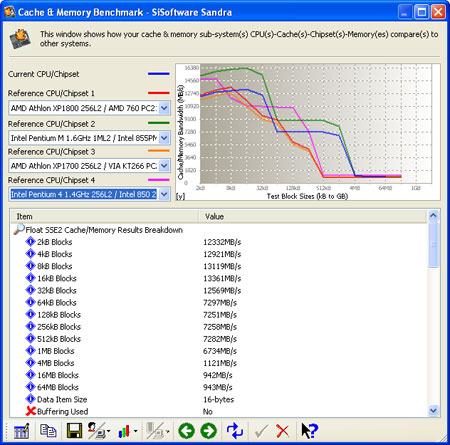Screen dimensions: 450x445
Task: Select the Float SSE2 Cache/Memory Results Breakdown row
Action: point(218,230)
